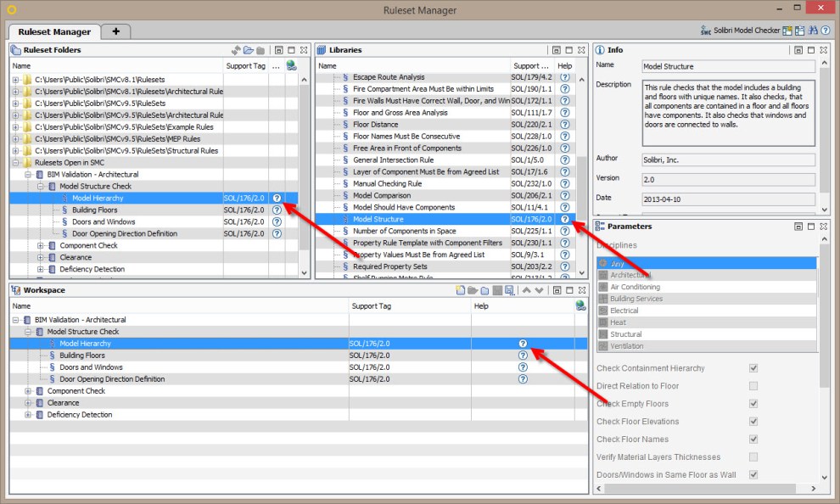Click the binoculars search icon in top toolbar
Viewport: 840px width, 504px height.
(x=811, y=31)
